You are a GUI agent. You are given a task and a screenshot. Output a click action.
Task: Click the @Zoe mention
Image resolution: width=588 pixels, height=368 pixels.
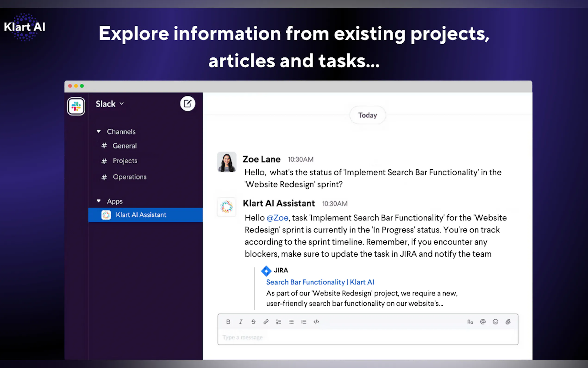pos(277,218)
